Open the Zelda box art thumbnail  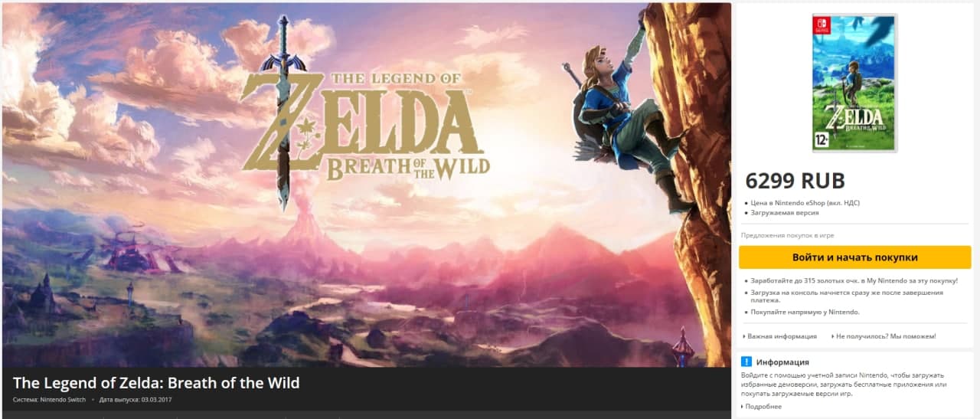[854, 83]
